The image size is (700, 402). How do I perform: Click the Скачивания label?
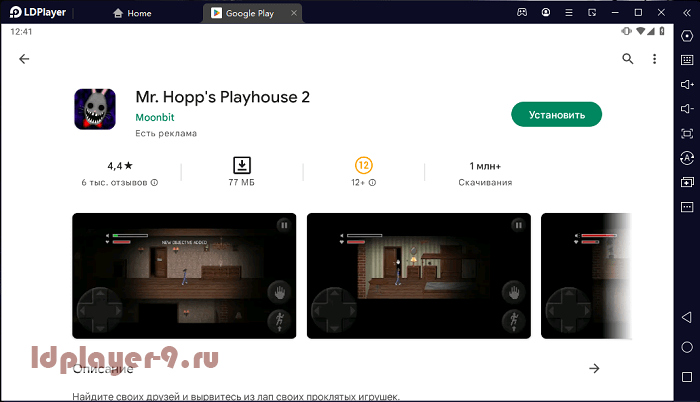click(x=485, y=182)
